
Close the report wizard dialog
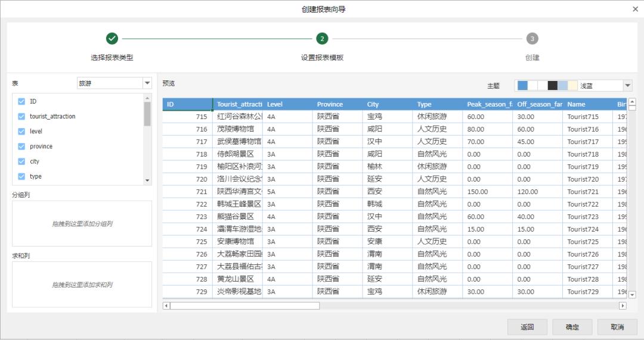click(635, 9)
